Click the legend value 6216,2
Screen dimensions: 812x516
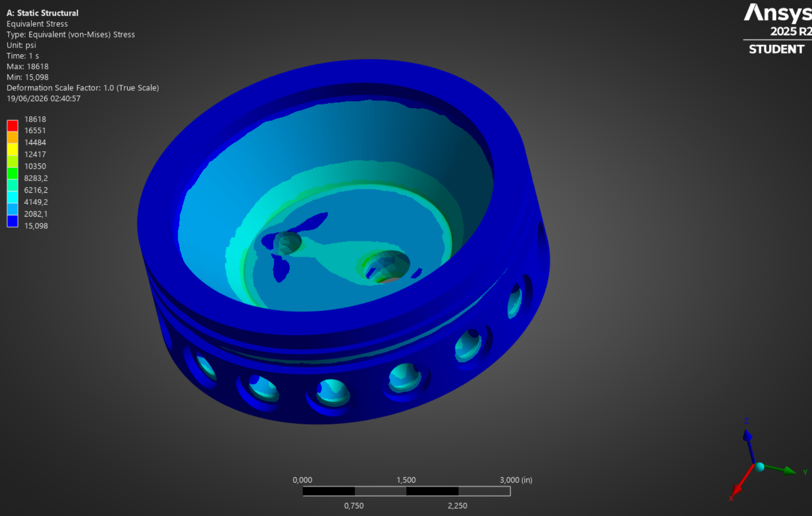[x=36, y=190]
